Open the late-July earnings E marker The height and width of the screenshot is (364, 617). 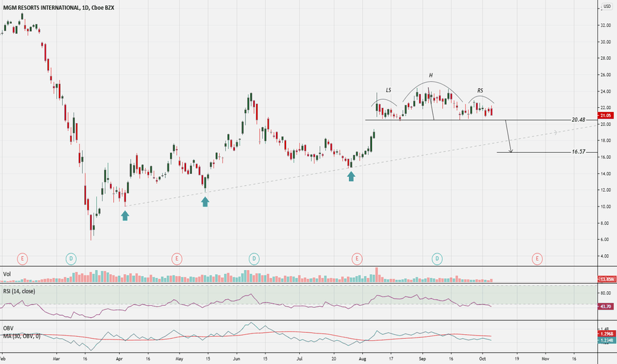357,259
